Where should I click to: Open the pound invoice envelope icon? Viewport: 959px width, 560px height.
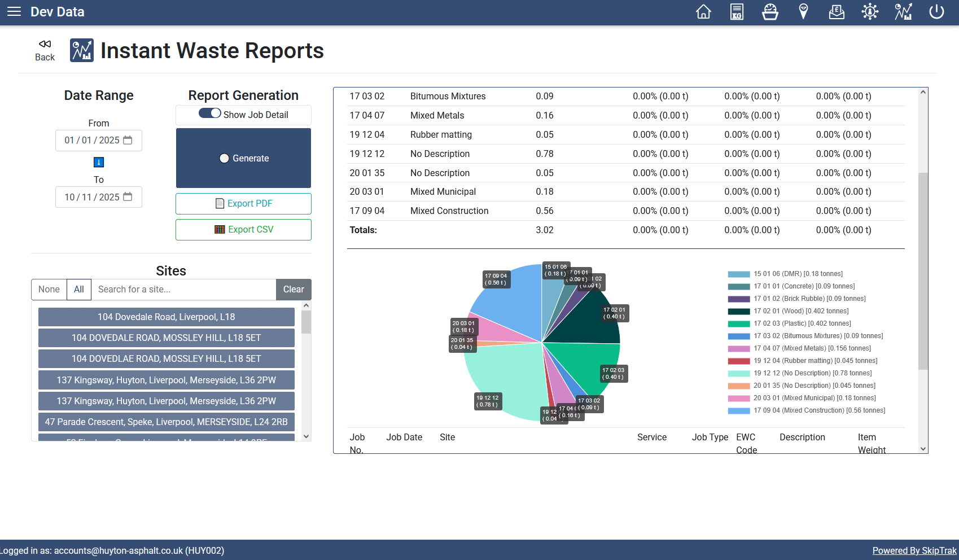coord(837,12)
